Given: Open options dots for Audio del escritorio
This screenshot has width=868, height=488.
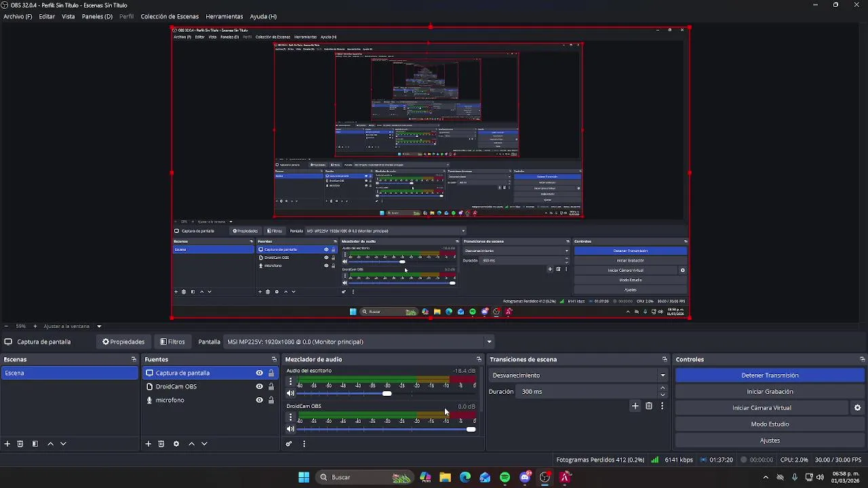Looking at the screenshot, I should [x=291, y=382].
